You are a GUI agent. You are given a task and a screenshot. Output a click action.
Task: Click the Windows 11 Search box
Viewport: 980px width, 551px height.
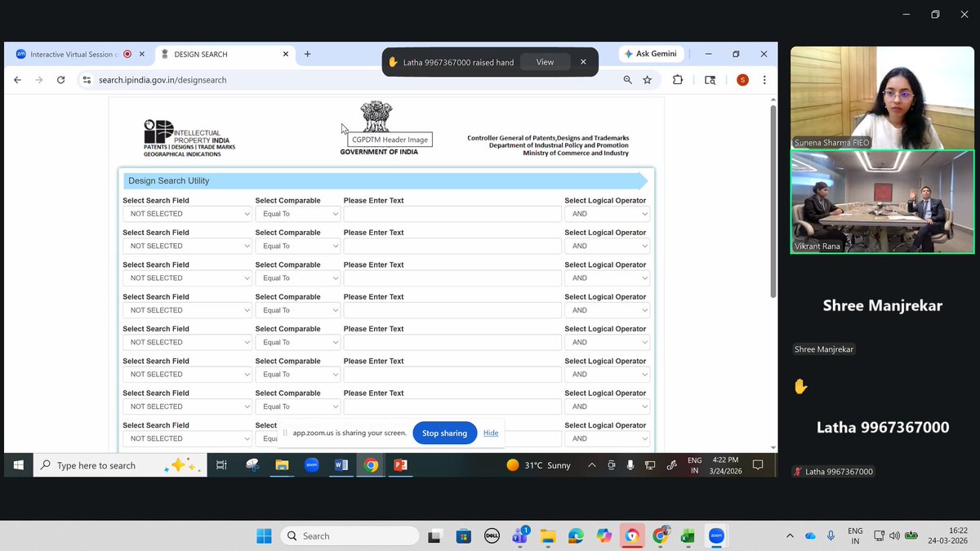350,536
